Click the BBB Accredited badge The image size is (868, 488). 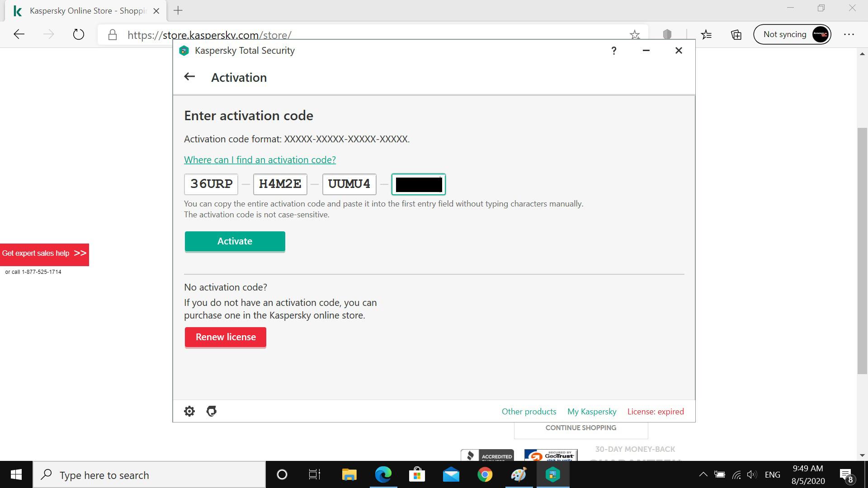487,455
